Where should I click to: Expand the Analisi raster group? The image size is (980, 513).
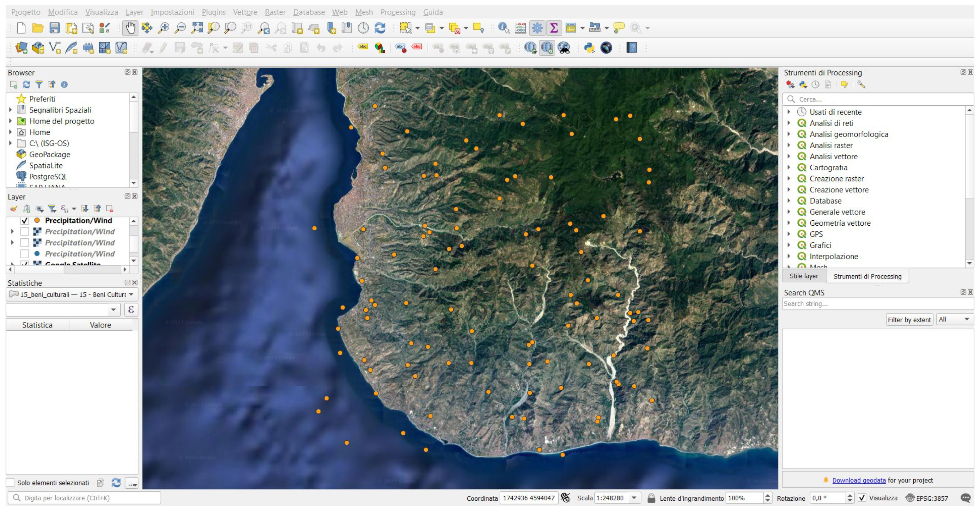coord(789,145)
